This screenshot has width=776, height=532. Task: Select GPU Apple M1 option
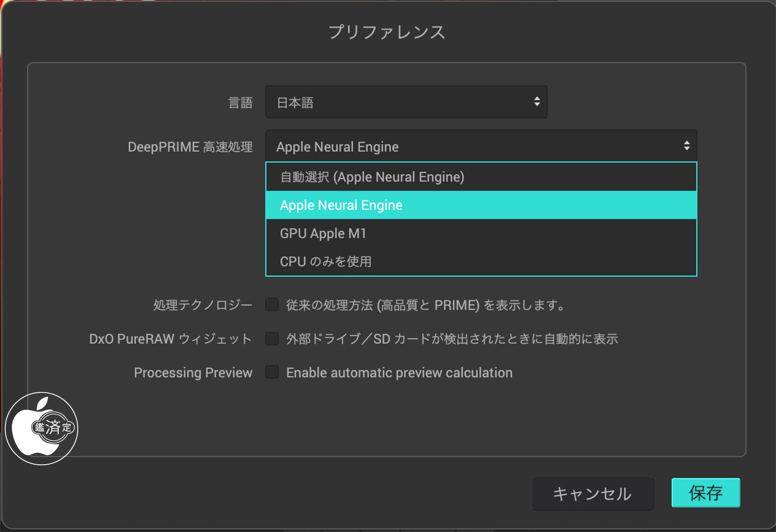tap(481, 233)
